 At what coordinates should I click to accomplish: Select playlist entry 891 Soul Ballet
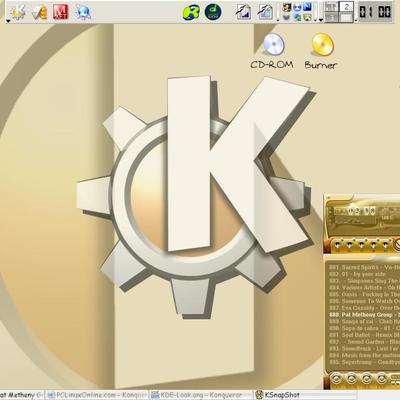tap(364, 335)
